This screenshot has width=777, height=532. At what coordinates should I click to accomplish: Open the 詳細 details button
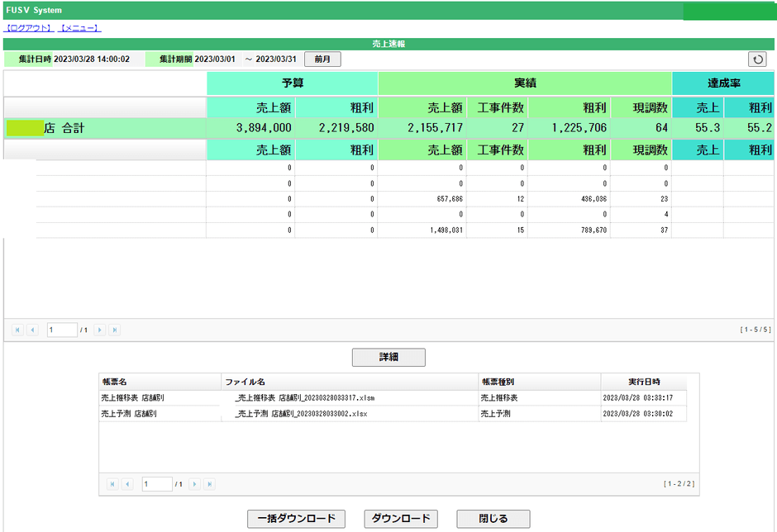(388, 358)
